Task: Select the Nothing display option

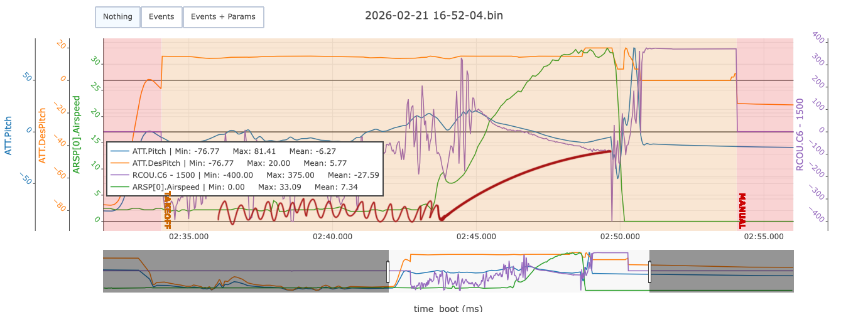Action: click(x=117, y=17)
